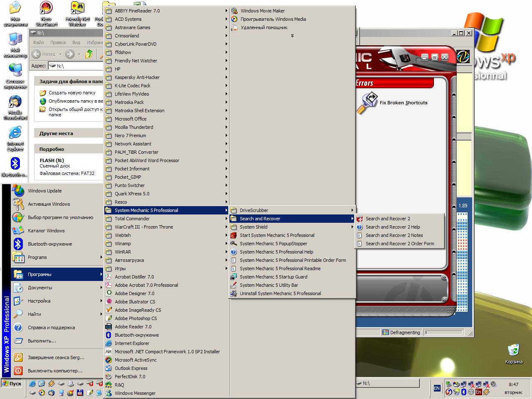The image size is (532, 399).
Task: Open Windows Movie Maker
Action: (x=292, y=11)
